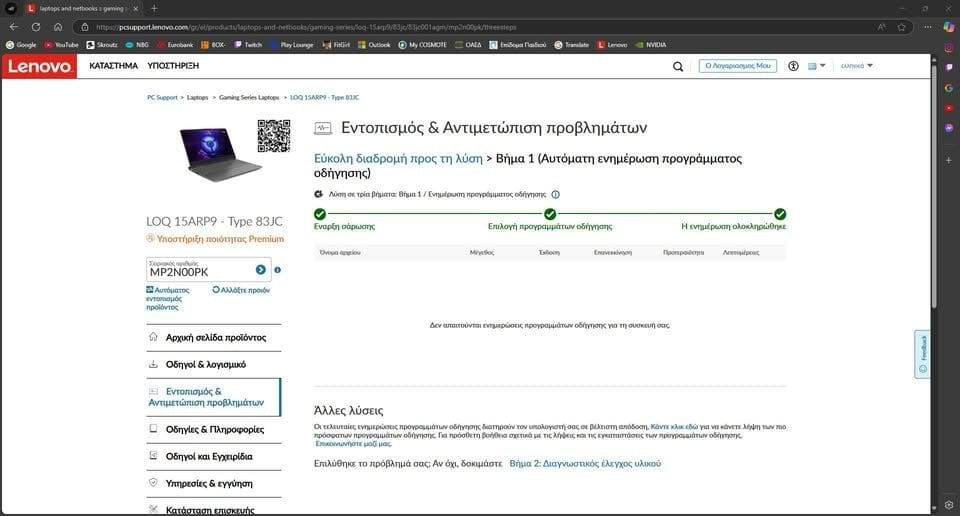Open browser settings and more menu
This screenshot has height=516, width=960.
coord(928,27)
